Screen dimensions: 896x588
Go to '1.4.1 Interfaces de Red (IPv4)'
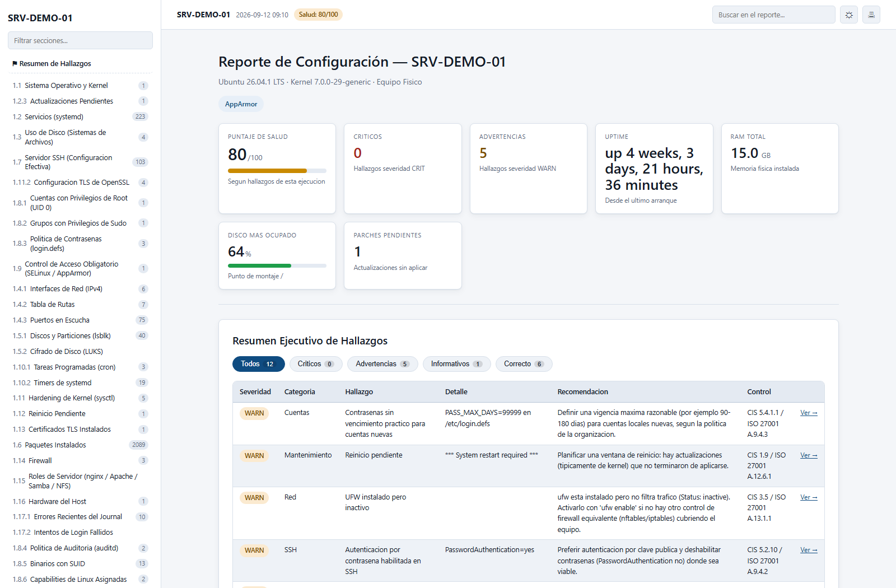80,289
